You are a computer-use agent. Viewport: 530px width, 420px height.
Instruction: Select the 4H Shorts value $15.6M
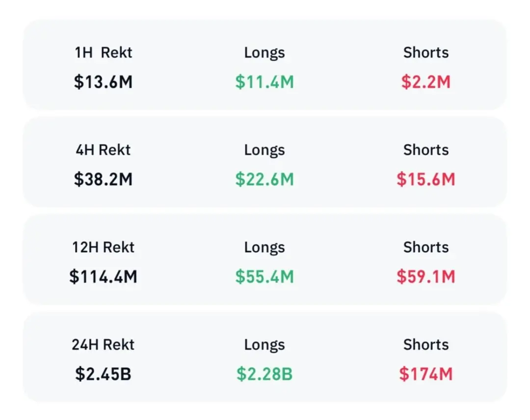425,179
